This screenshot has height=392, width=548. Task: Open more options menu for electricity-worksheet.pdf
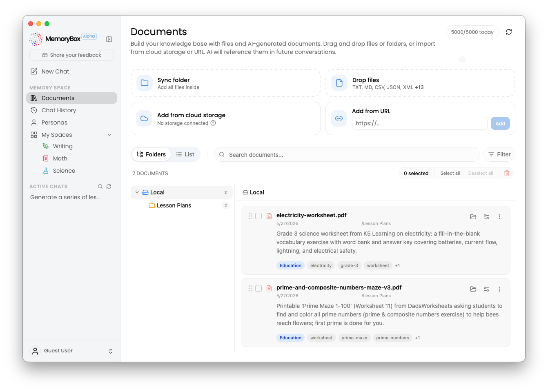(x=499, y=217)
